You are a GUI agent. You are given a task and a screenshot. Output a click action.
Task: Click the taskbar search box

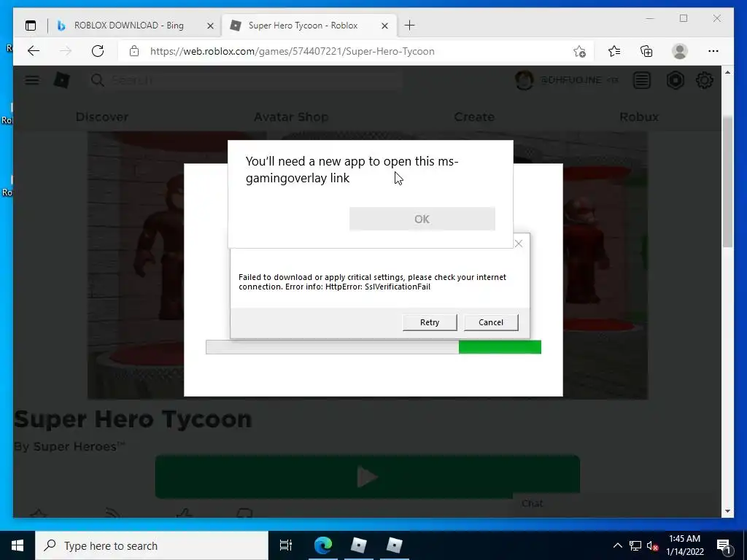[x=152, y=545]
